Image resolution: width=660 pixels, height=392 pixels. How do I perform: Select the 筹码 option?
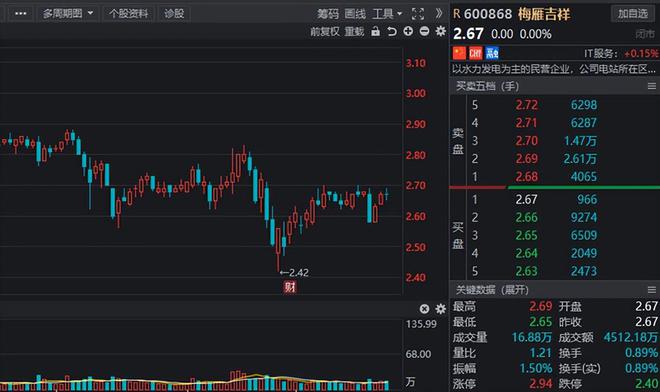pyautogui.click(x=327, y=14)
